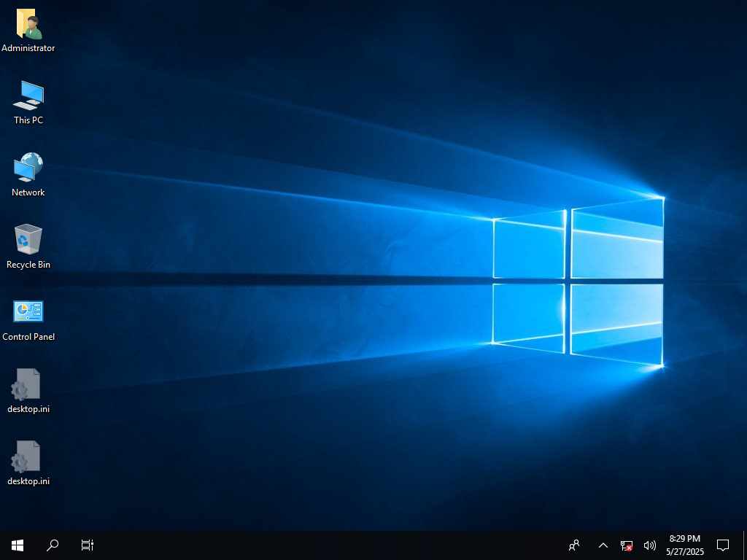
Task: Open the People icon in the taskbar
Action: pos(575,545)
